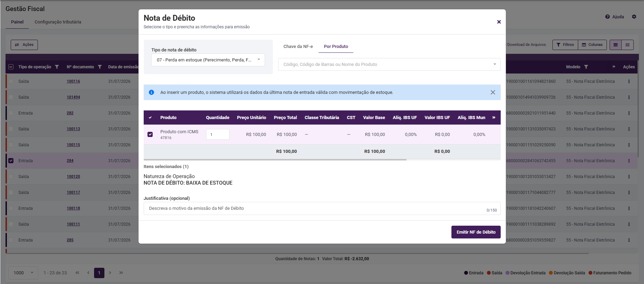Check the checkbox for row 100118
The width and height of the screenshot is (644, 284).
click(x=11, y=208)
